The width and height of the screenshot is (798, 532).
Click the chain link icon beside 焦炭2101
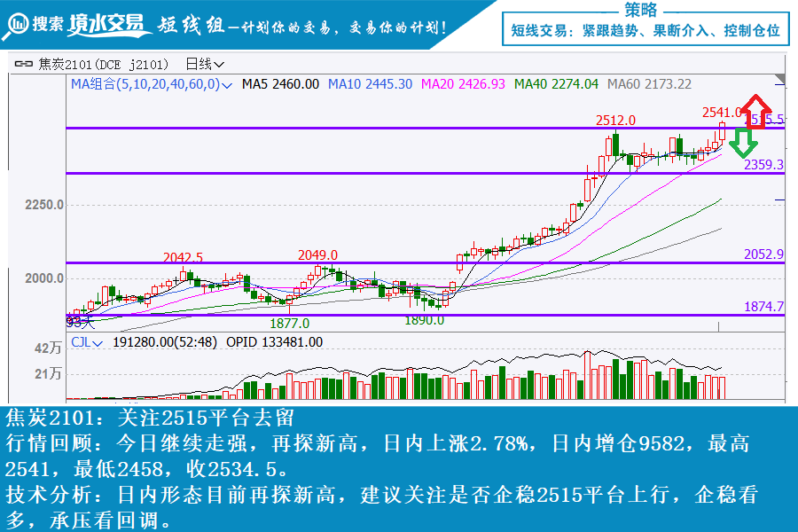tap(24, 64)
